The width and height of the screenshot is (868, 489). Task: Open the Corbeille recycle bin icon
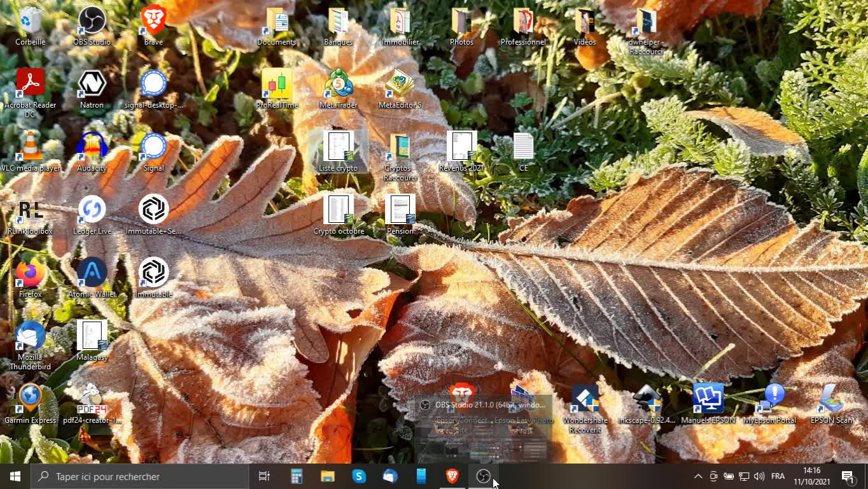pyautogui.click(x=30, y=26)
